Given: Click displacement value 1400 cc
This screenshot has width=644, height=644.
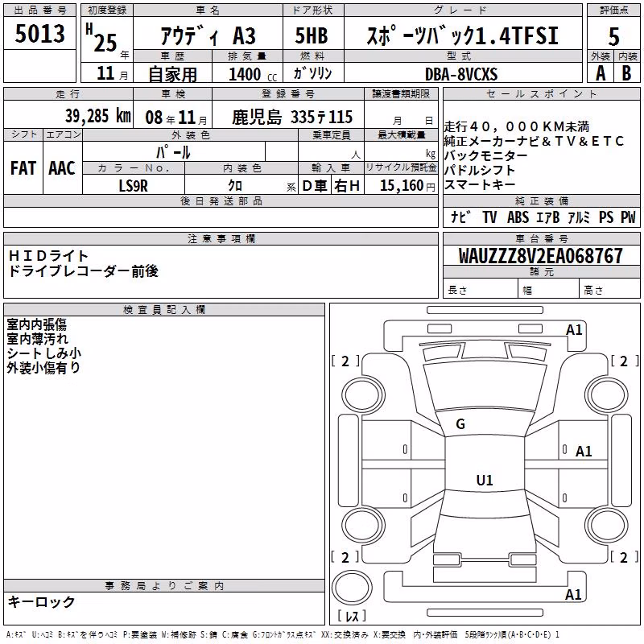Looking at the screenshot, I should pyautogui.click(x=253, y=75).
